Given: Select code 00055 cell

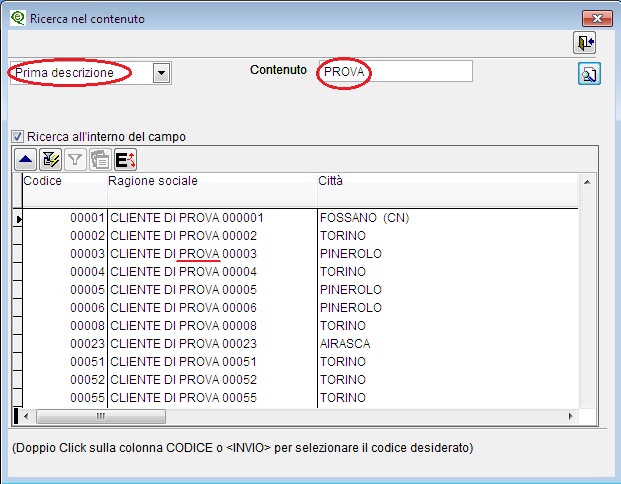Looking at the screenshot, I should click(x=65, y=398).
